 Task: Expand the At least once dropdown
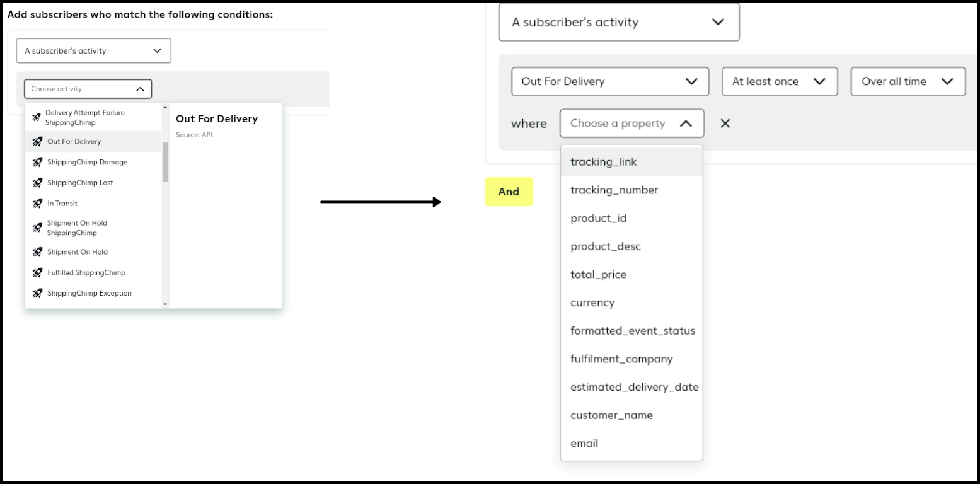point(779,81)
